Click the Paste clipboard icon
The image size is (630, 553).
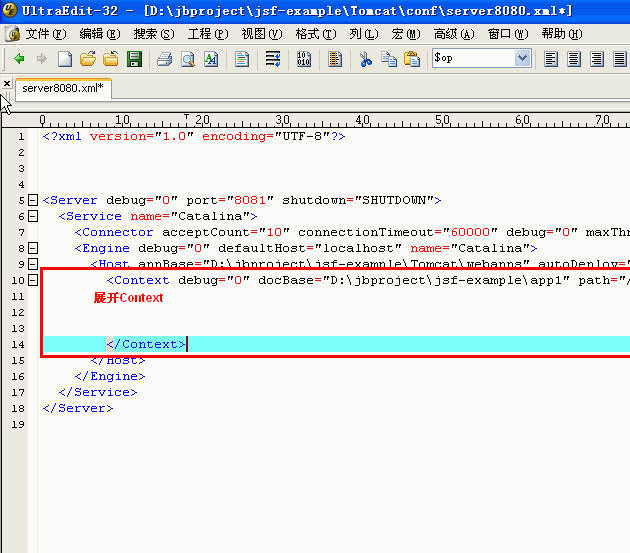coord(412,59)
